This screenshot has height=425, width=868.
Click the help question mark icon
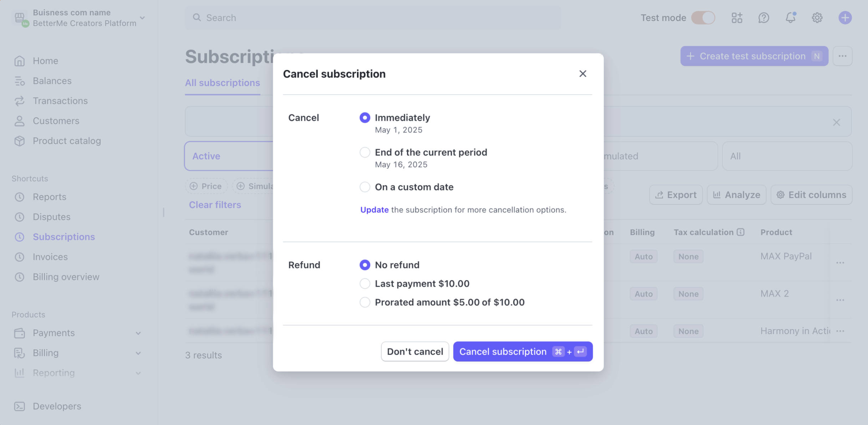point(764,18)
